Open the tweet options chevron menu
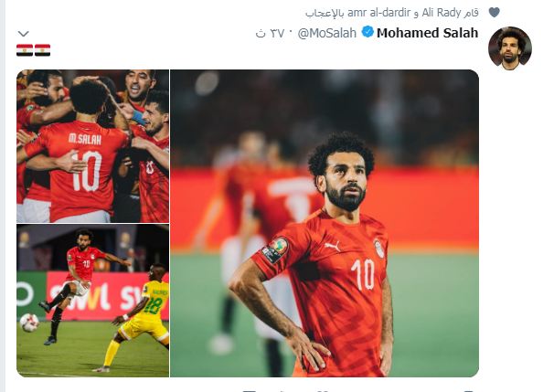The image size is (543, 392). (x=23, y=34)
